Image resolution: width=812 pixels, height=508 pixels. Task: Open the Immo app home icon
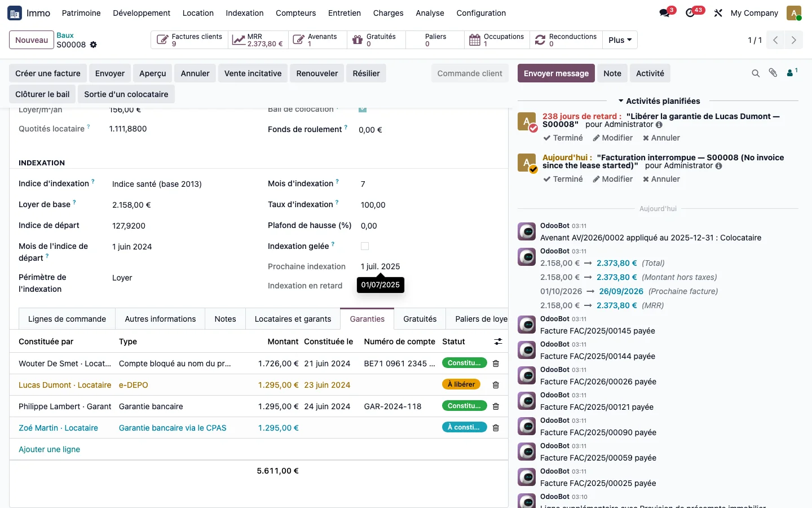tap(15, 13)
